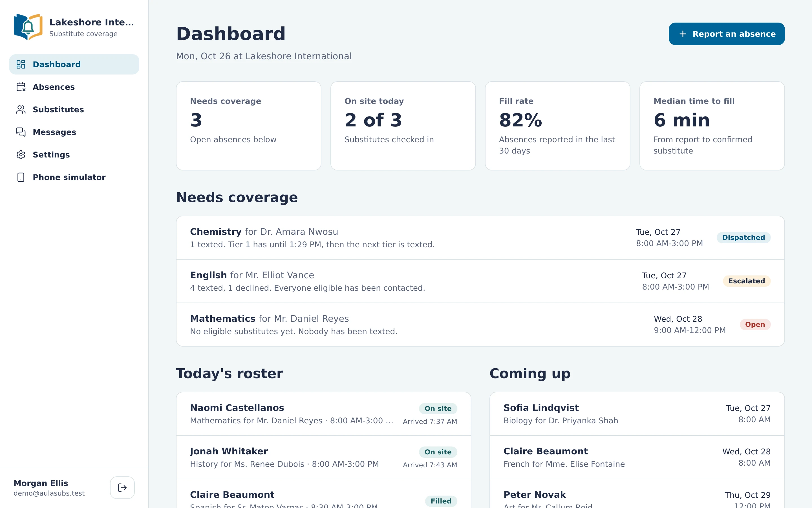Go to the Absences page

(x=74, y=87)
